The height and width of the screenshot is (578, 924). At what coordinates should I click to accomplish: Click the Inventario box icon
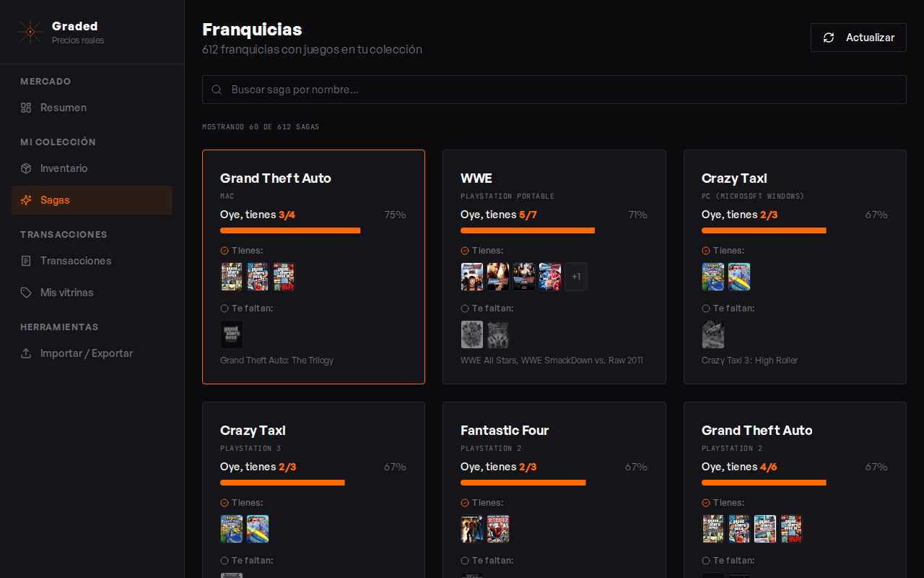pos(26,168)
